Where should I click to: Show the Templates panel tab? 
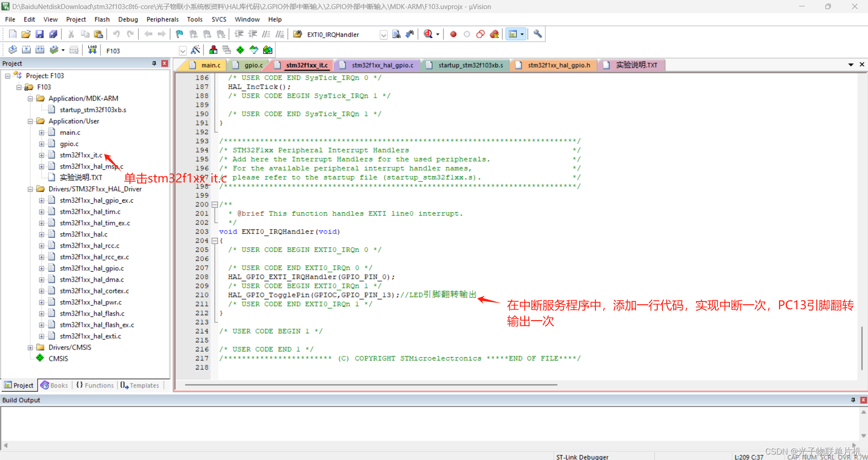coord(140,385)
